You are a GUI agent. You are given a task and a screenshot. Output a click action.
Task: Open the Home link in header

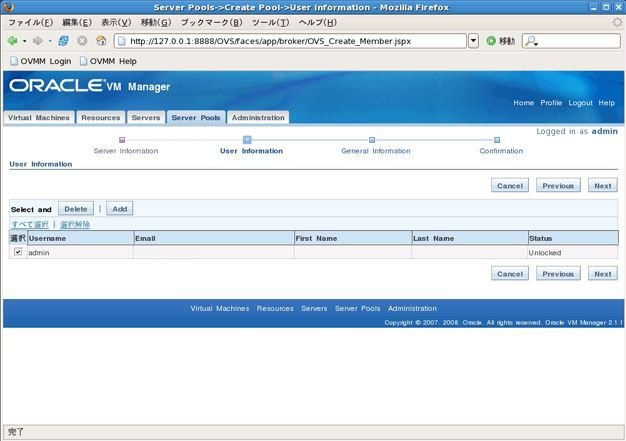[x=523, y=103]
